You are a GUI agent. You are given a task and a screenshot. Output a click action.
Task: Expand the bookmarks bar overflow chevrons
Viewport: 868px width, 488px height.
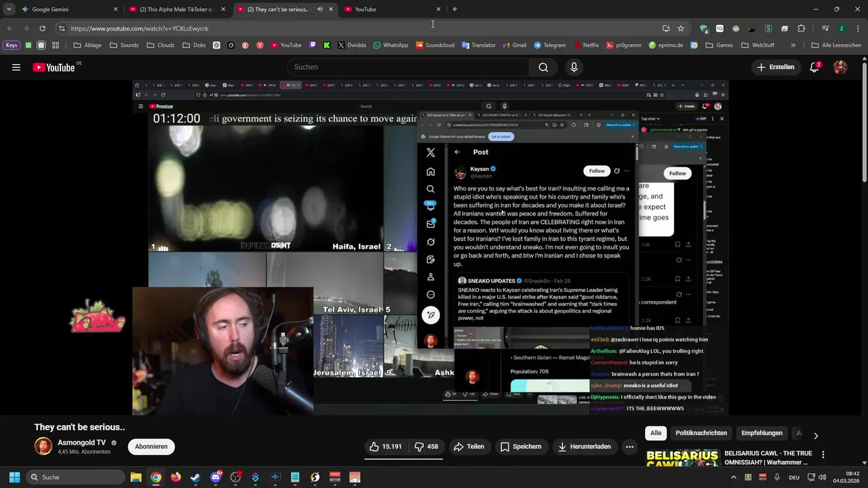click(x=793, y=45)
